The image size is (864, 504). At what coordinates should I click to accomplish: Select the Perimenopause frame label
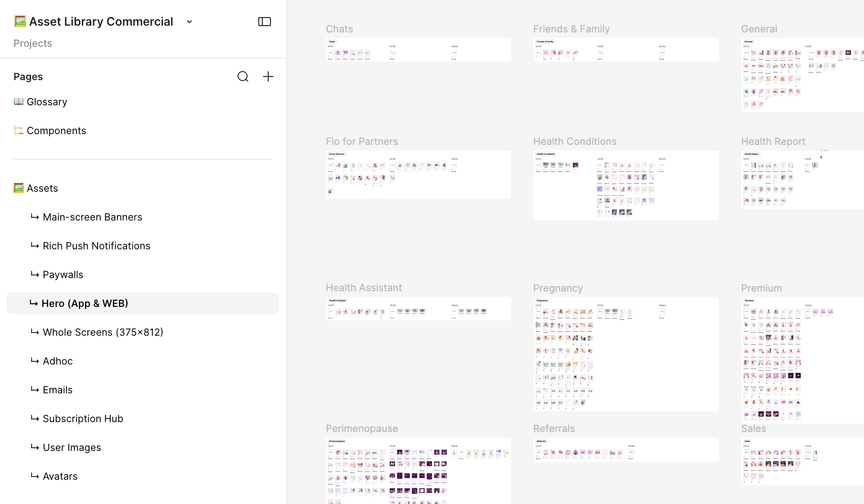[362, 428]
